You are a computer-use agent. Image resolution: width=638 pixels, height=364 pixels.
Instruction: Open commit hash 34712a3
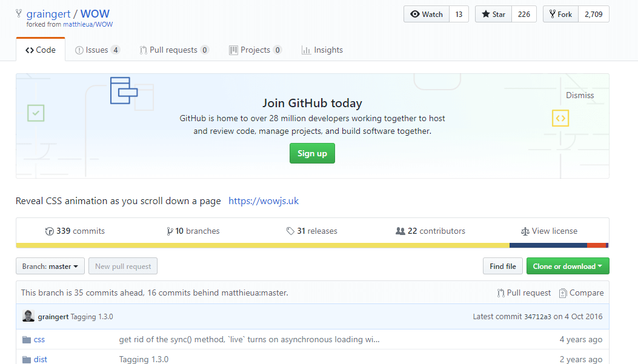click(537, 317)
